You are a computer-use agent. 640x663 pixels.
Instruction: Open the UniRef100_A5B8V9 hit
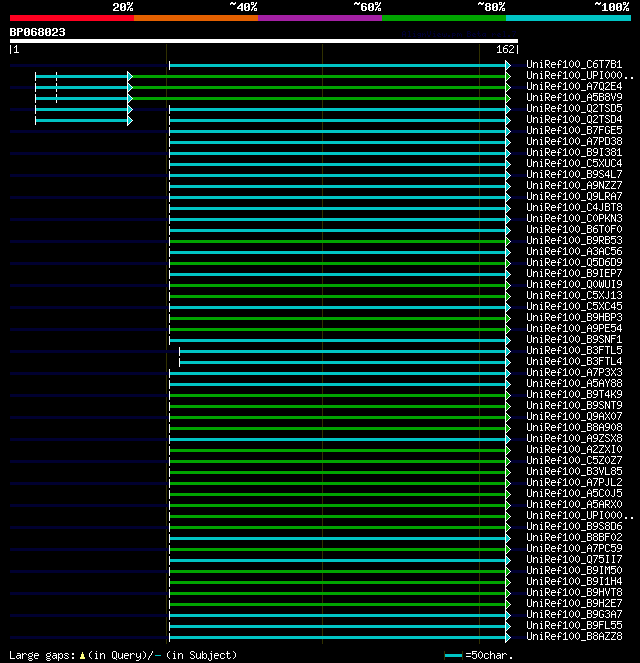click(x=574, y=98)
